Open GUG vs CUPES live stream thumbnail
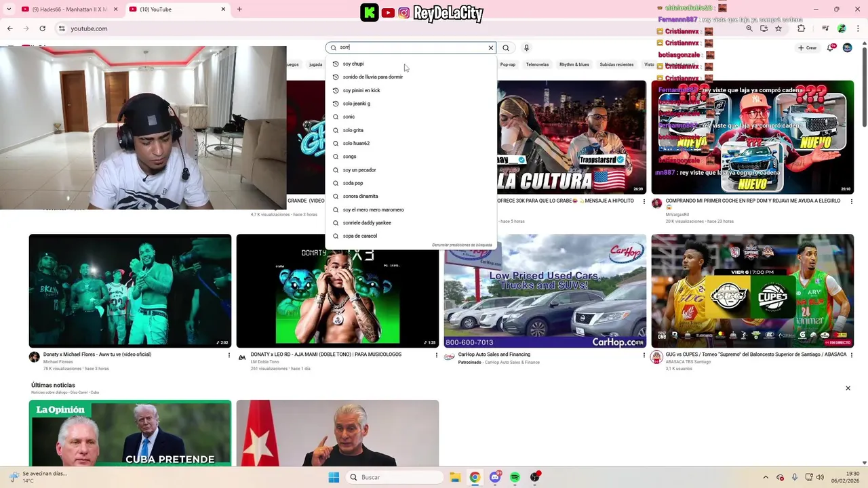This screenshot has width=868, height=488. 753,291
